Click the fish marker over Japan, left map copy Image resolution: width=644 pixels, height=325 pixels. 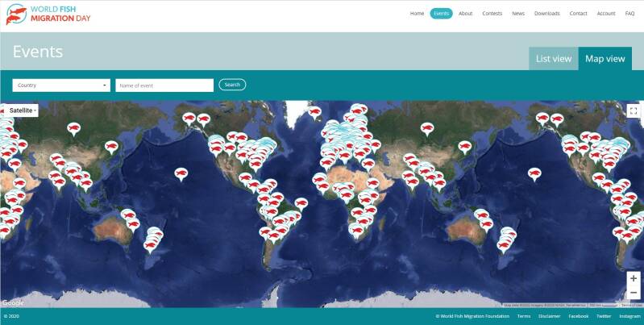point(111,146)
